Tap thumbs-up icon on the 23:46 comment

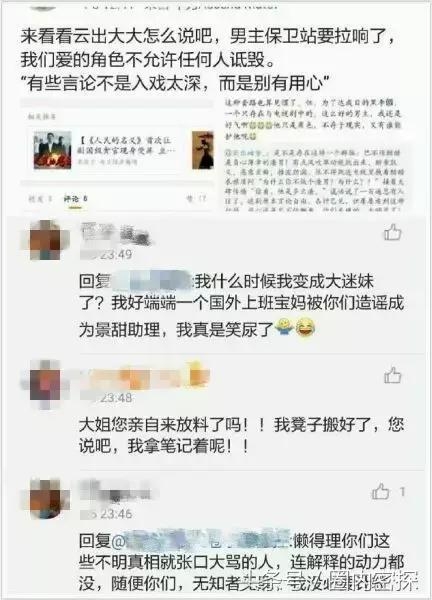pos(380,492)
